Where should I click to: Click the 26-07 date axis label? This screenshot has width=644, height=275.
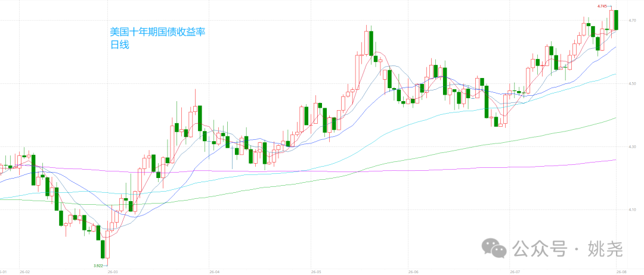pyautogui.click(x=515, y=271)
